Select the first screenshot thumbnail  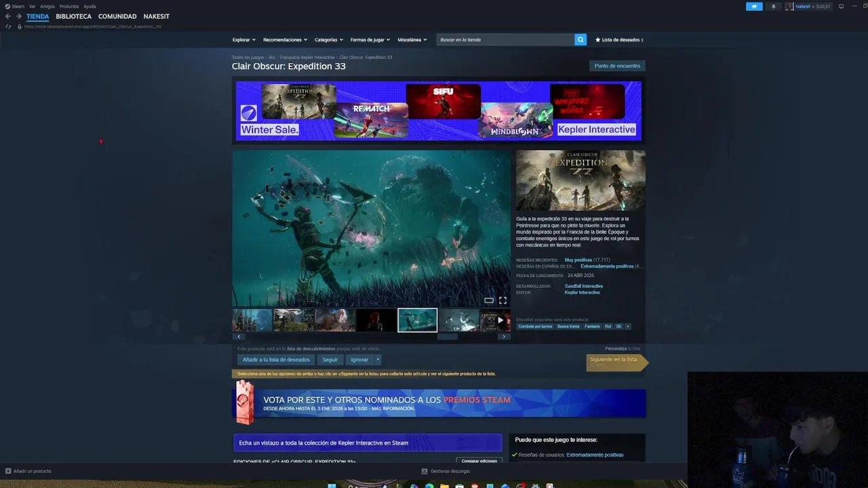[x=252, y=320]
